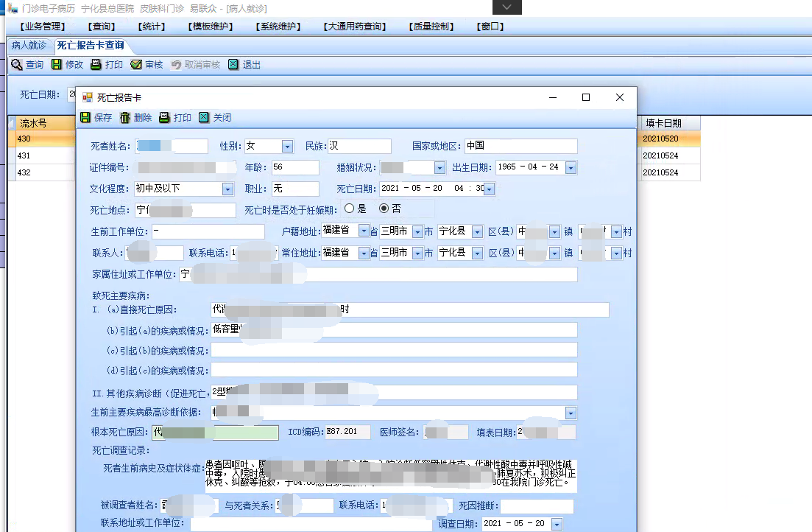
Task: Open the 婚姻状况 dropdown
Action: [x=439, y=168]
